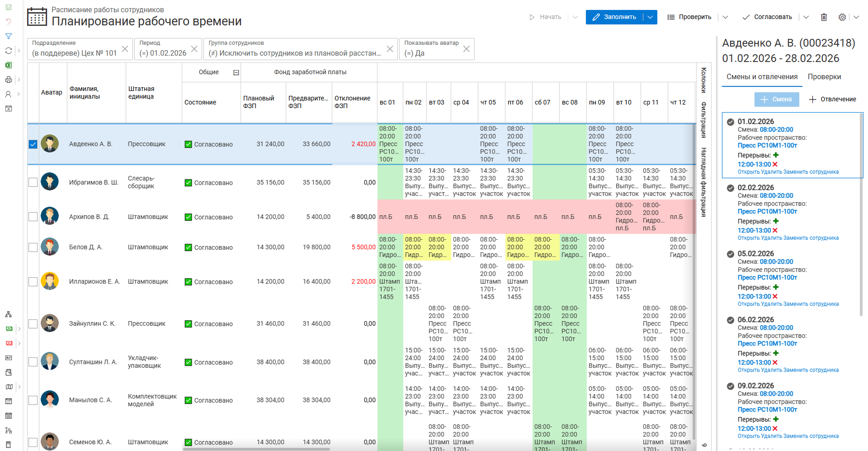
Task: Click the org structure icon in left sidebar
Action: click(9, 314)
